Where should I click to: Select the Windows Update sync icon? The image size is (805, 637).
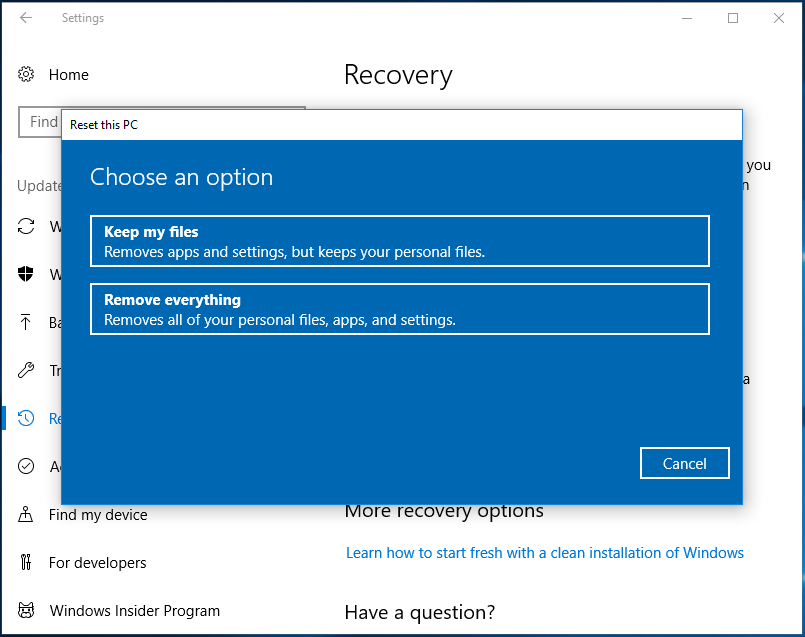point(26,227)
